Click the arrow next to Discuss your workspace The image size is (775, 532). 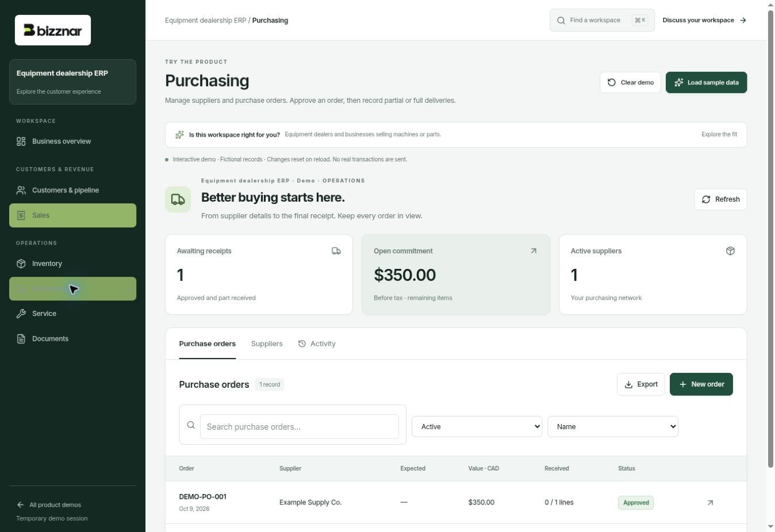743,21
